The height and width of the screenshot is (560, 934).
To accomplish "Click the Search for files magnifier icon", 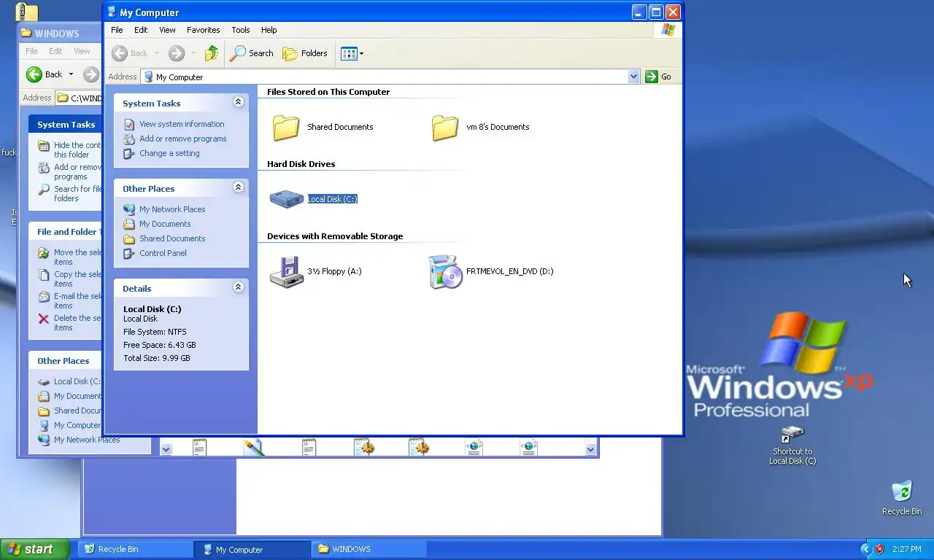I will 44,190.
